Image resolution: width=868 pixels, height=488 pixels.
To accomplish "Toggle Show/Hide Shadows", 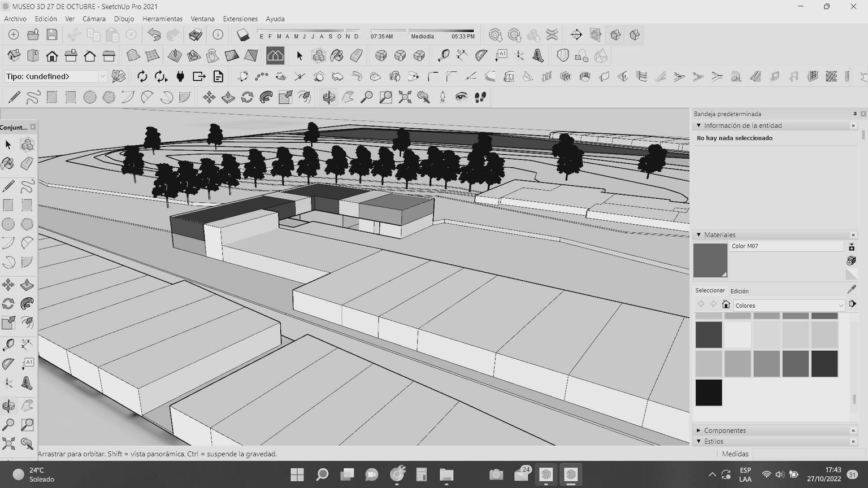I will pos(243,35).
